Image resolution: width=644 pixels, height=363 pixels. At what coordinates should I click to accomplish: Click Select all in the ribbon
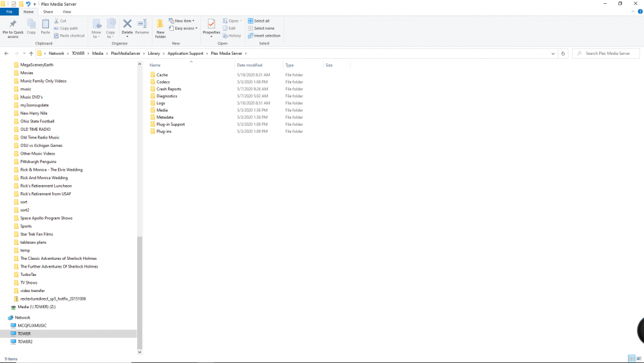(x=259, y=21)
